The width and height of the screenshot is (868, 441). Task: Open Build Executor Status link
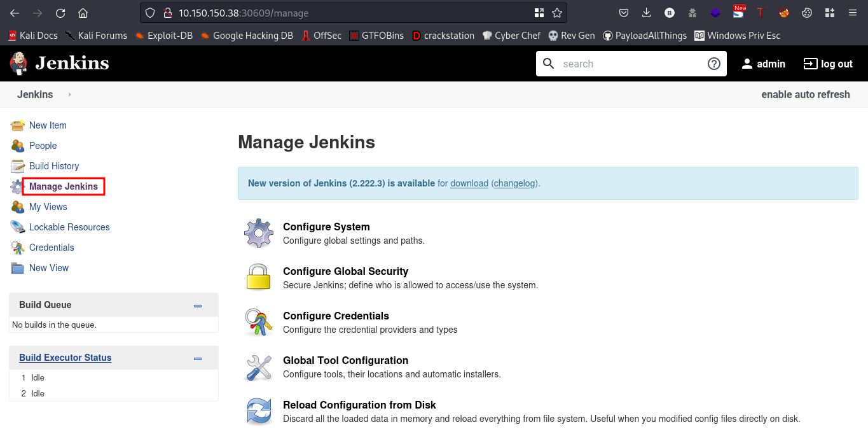65,358
